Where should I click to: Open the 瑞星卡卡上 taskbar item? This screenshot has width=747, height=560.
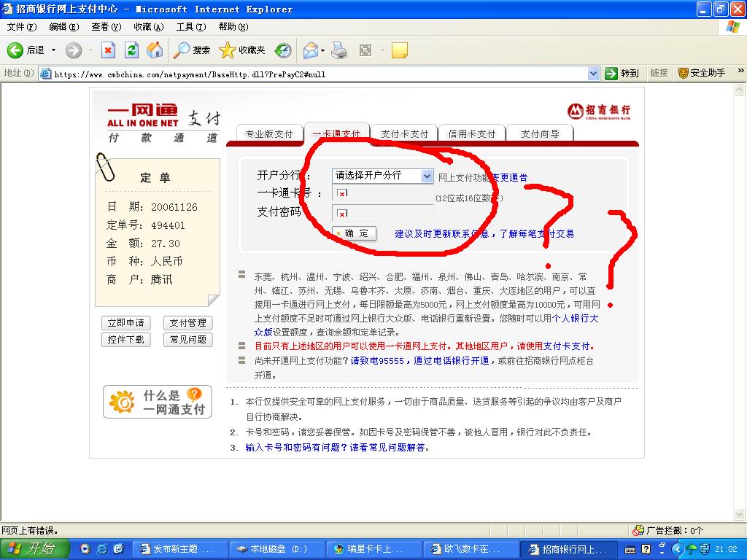375,549
